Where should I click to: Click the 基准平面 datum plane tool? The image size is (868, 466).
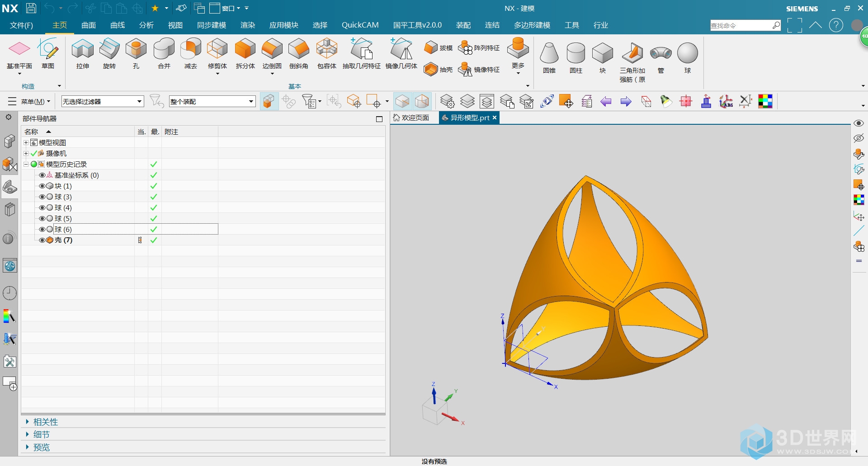19,55
